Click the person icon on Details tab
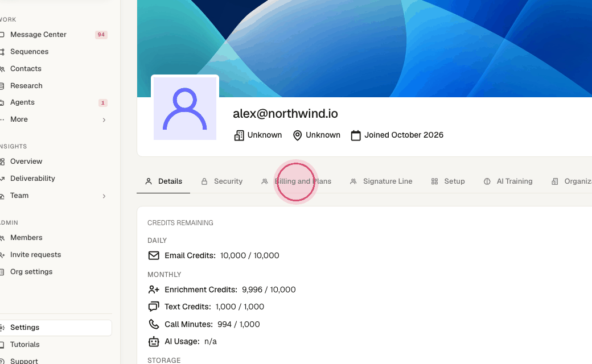592x364 pixels. (149, 181)
